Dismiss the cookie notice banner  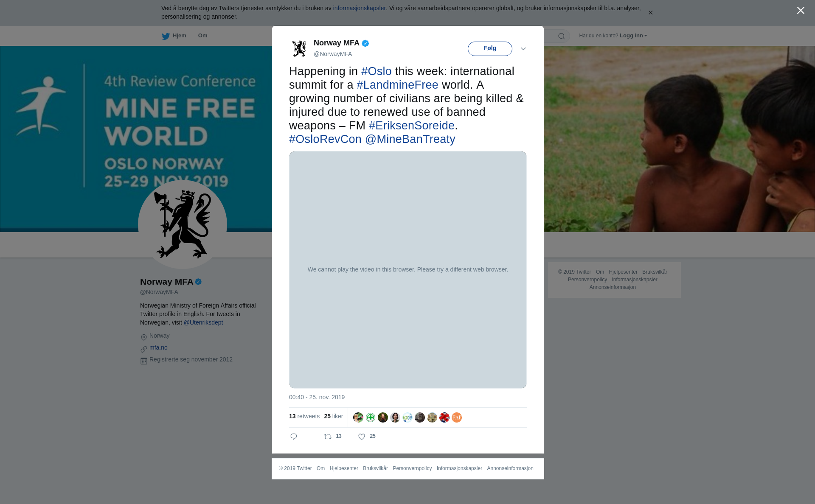click(x=650, y=13)
